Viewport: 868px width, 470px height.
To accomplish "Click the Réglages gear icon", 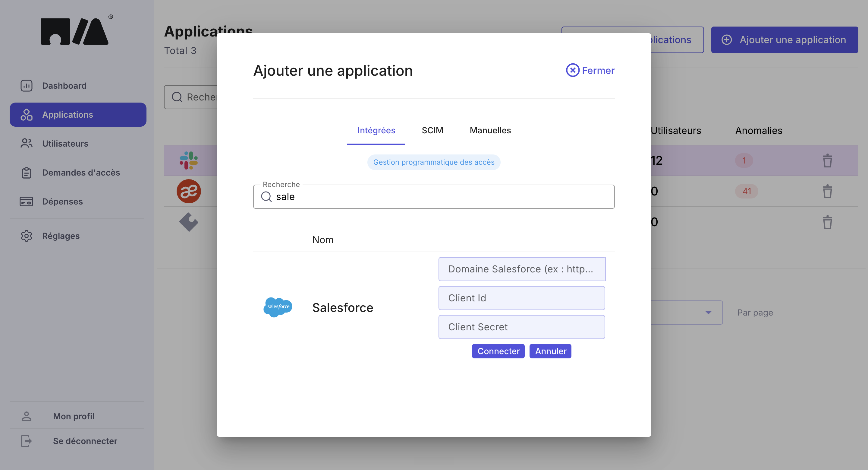I will coord(26,236).
